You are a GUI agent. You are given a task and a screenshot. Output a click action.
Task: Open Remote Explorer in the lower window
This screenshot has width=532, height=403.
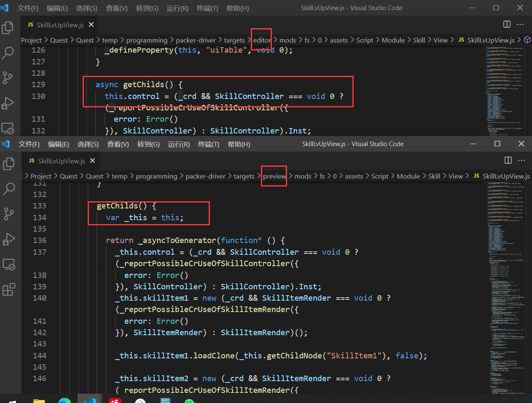(x=9, y=264)
